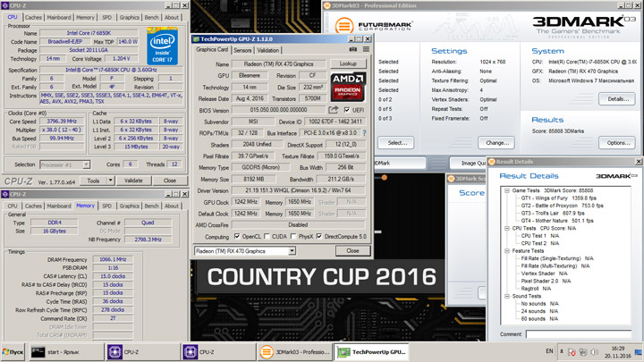This screenshot has height=362, width=644.
Task: Click the Lookup button in GPU-Z
Action: click(348, 63)
